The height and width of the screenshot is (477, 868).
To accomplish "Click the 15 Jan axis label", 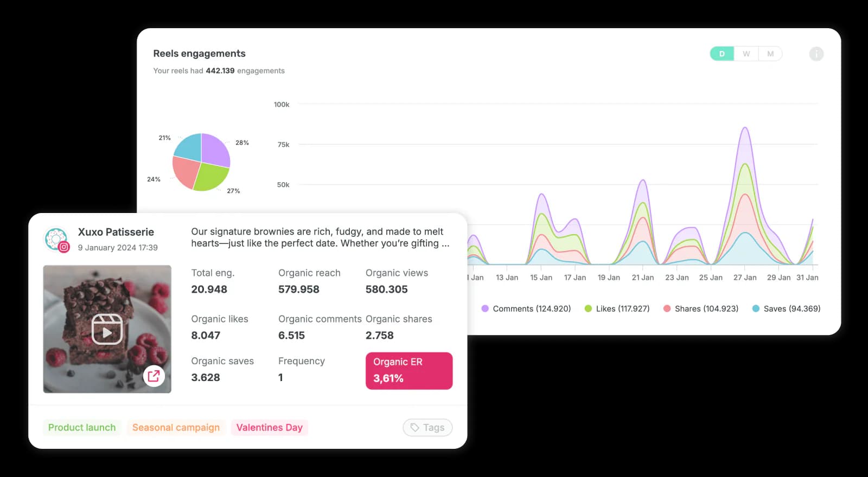I will 541,278.
